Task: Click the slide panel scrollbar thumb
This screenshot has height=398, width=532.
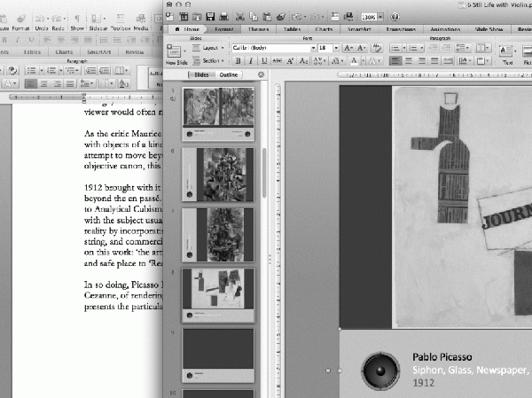Action: coord(264,173)
